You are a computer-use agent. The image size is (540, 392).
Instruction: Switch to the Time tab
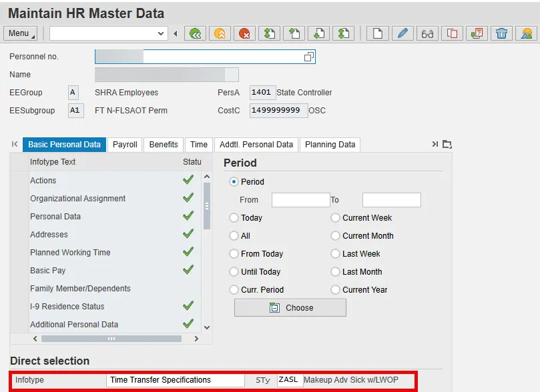(x=199, y=145)
